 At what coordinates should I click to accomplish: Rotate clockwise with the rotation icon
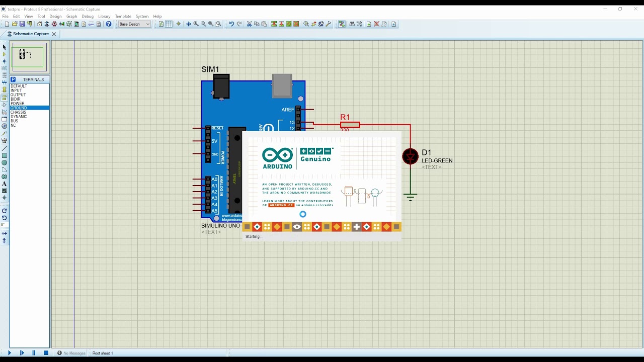tap(5, 210)
